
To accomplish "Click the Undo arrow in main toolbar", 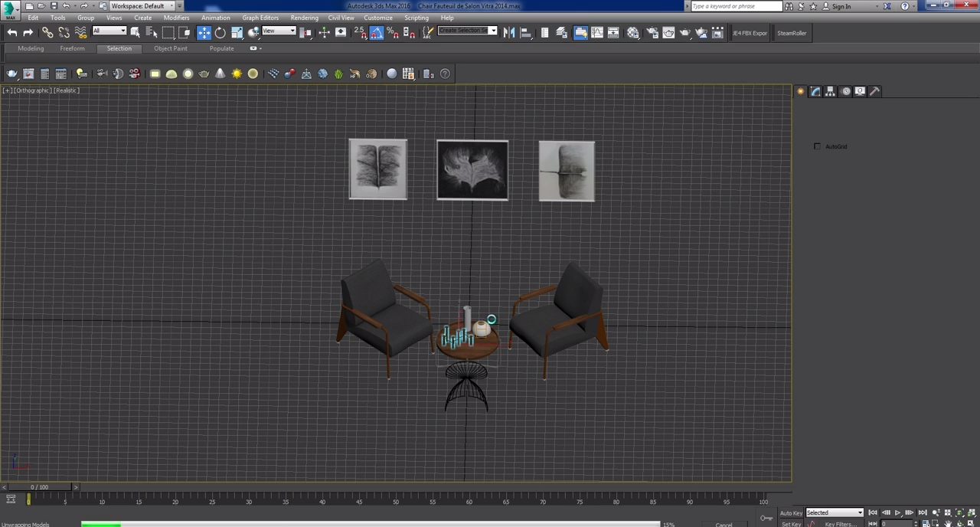I will point(12,32).
